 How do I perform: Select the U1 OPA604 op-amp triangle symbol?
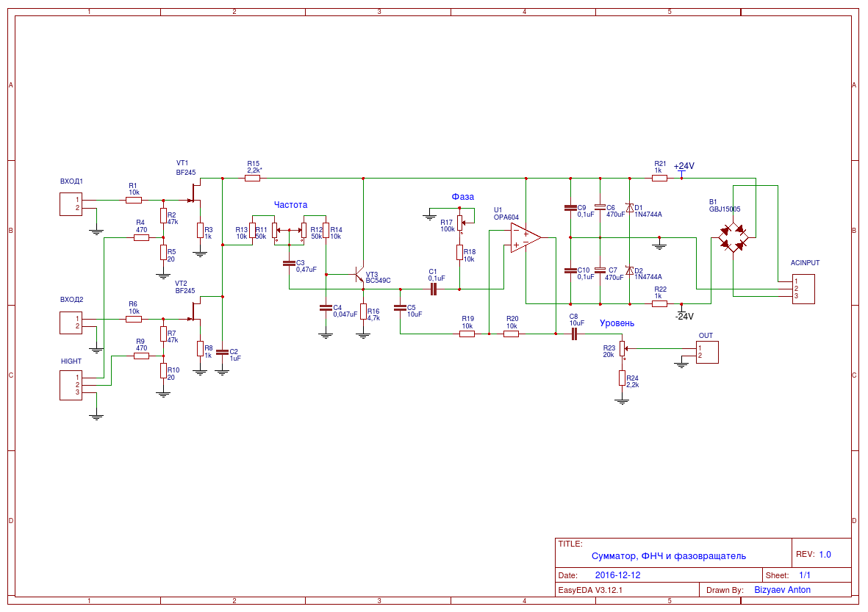click(526, 238)
